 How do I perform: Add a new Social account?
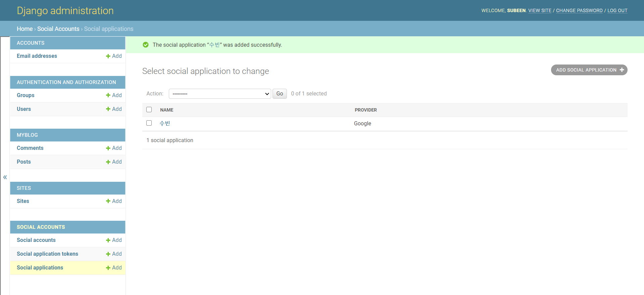pyautogui.click(x=114, y=240)
